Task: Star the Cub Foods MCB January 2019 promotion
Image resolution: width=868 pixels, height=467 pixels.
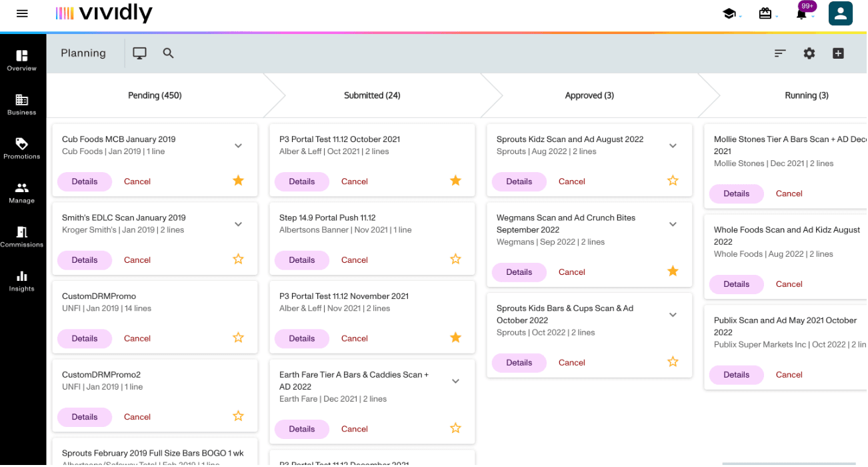Action: [238, 180]
